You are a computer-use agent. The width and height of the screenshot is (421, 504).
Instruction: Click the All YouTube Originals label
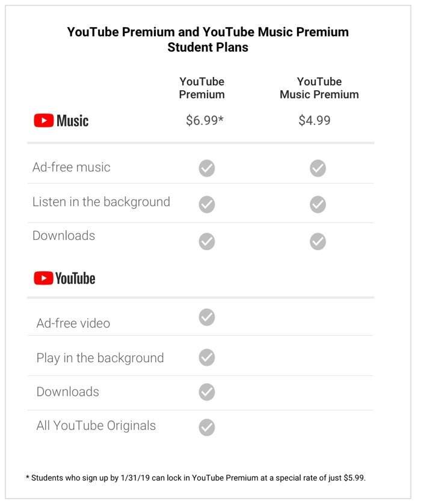coord(96,426)
